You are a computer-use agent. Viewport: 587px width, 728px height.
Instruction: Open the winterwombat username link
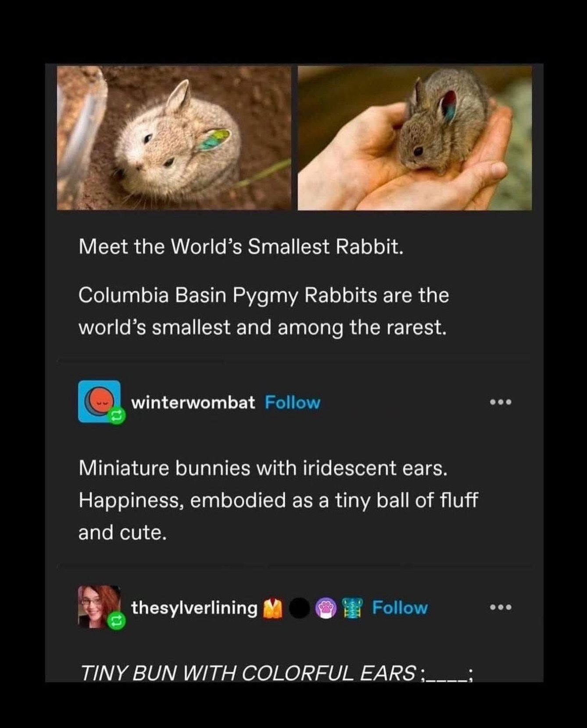[x=193, y=403]
